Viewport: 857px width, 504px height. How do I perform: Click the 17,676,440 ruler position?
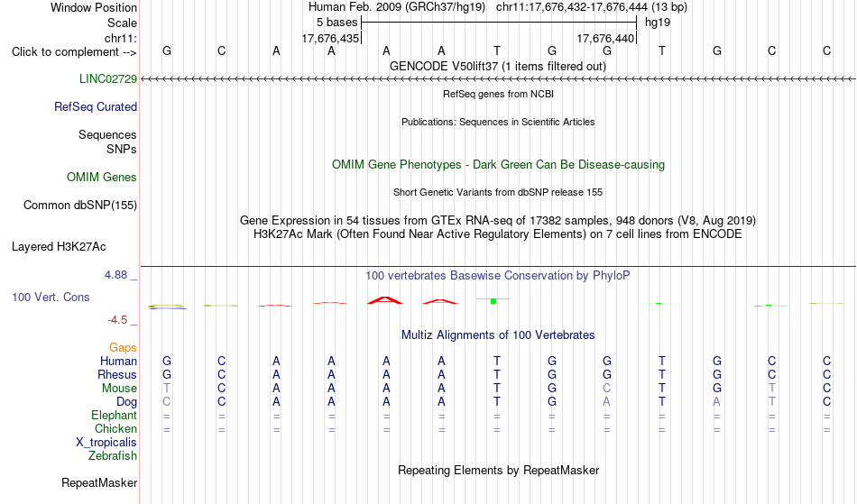tap(605, 39)
